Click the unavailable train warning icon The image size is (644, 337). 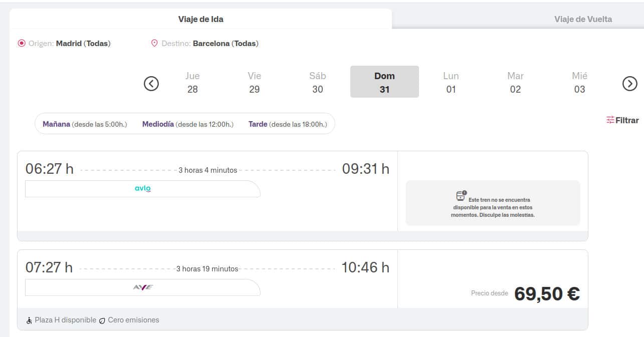461,195
